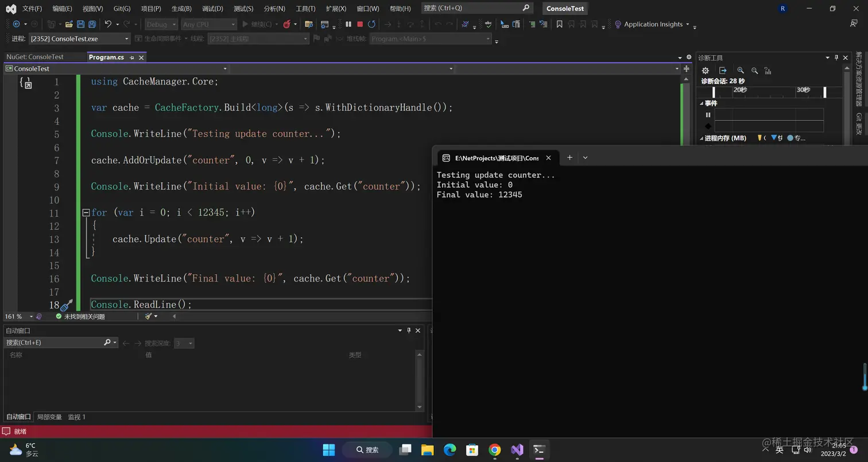This screenshot has height=462, width=868.
Task: Click the 未找到相关问题 status indicator
Action: pyautogui.click(x=80, y=317)
